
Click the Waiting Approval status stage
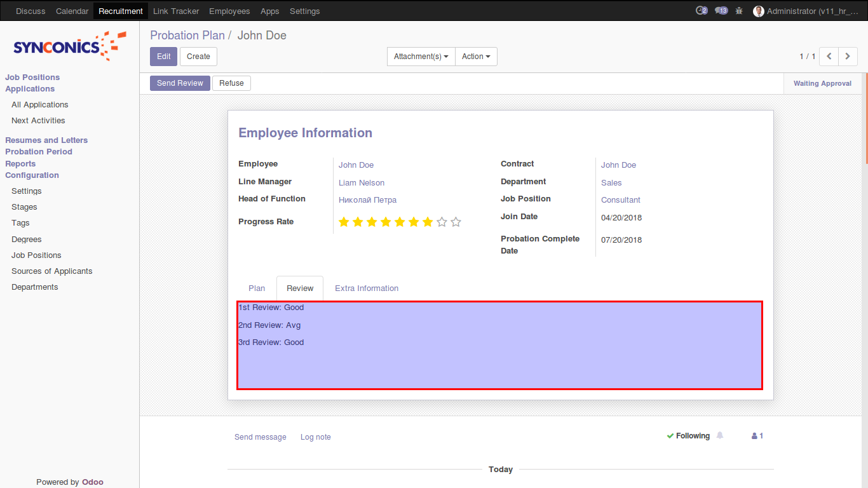click(x=822, y=83)
